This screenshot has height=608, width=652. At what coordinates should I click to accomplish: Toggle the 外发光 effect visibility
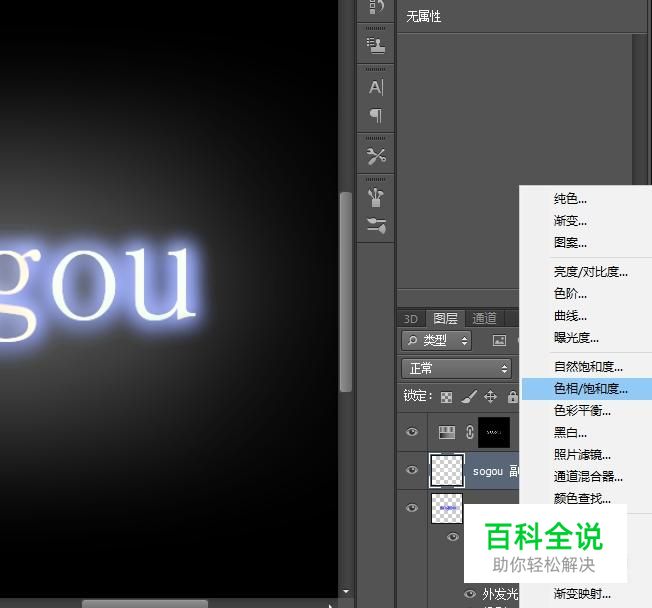(470, 594)
